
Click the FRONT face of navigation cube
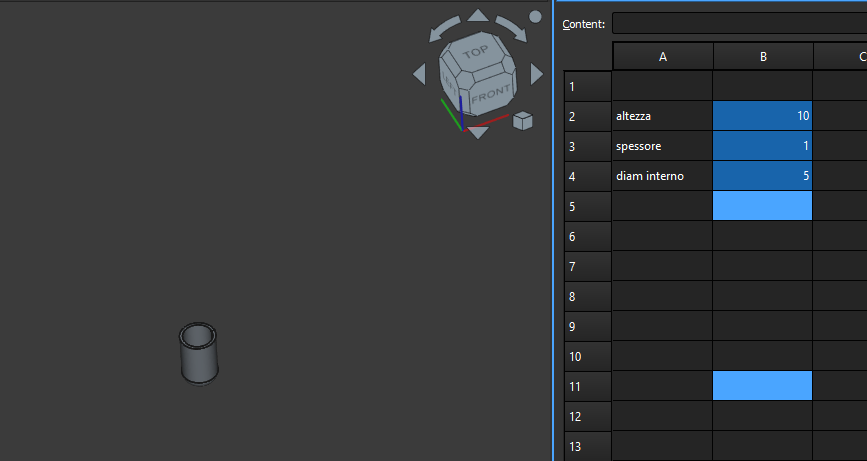coord(490,95)
